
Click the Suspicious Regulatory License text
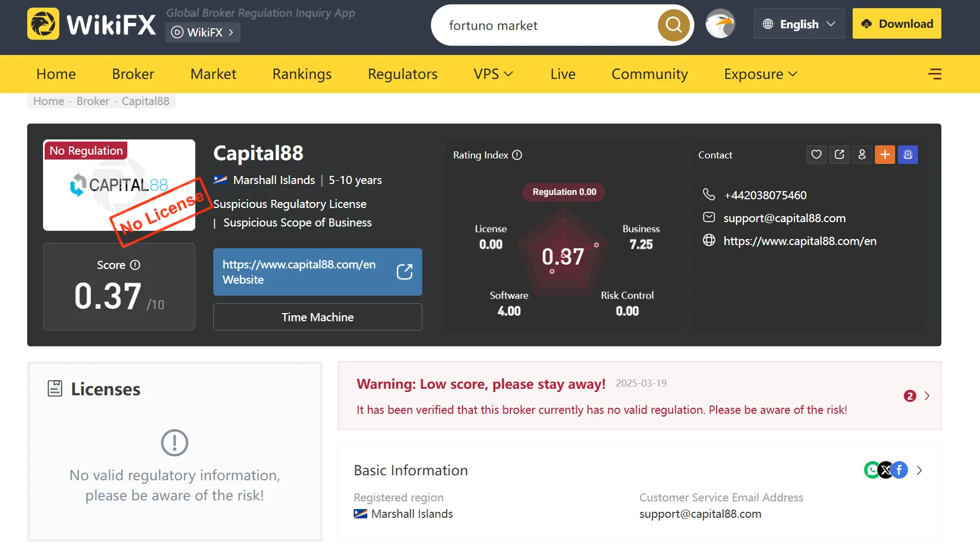pos(290,204)
